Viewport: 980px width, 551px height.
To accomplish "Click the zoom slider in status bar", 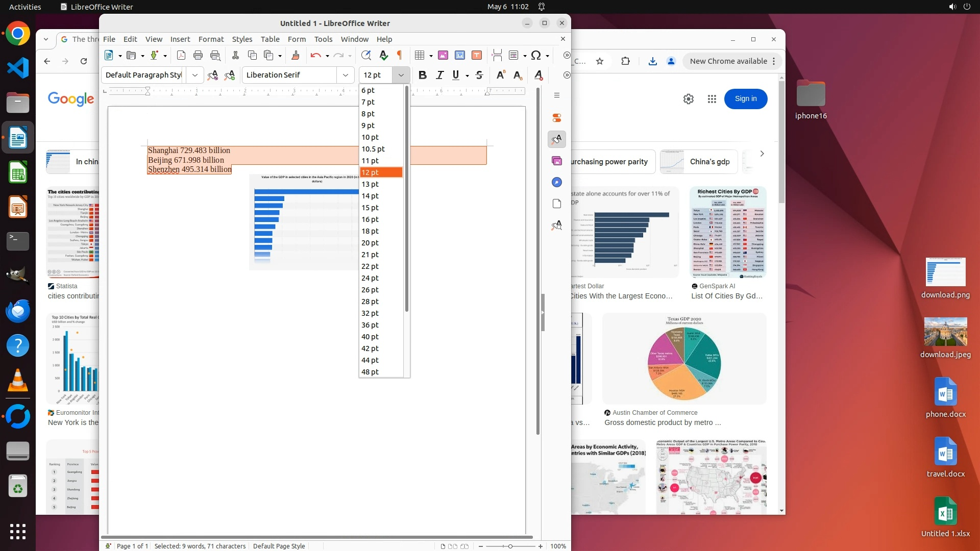I will click(x=510, y=546).
